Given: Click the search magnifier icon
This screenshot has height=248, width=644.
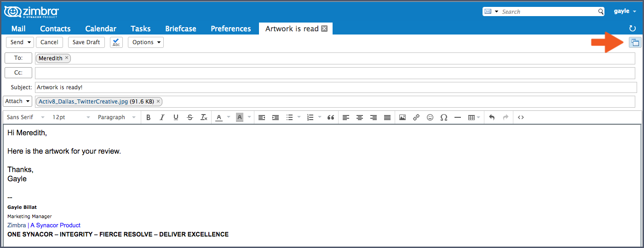Looking at the screenshot, I should click(x=601, y=12).
